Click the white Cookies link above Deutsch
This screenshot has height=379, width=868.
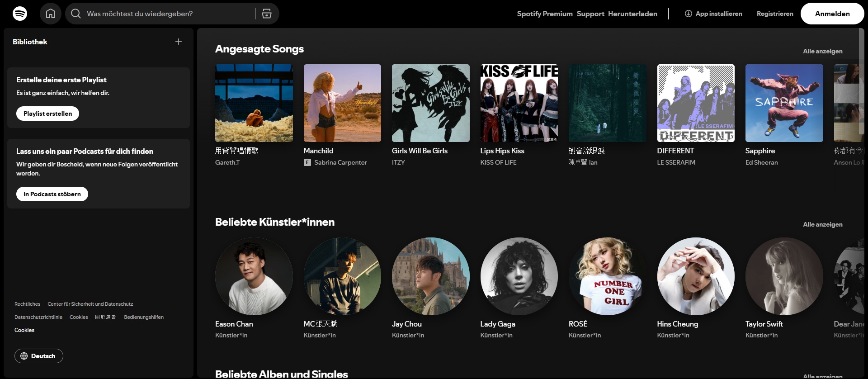[x=24, y=330]
